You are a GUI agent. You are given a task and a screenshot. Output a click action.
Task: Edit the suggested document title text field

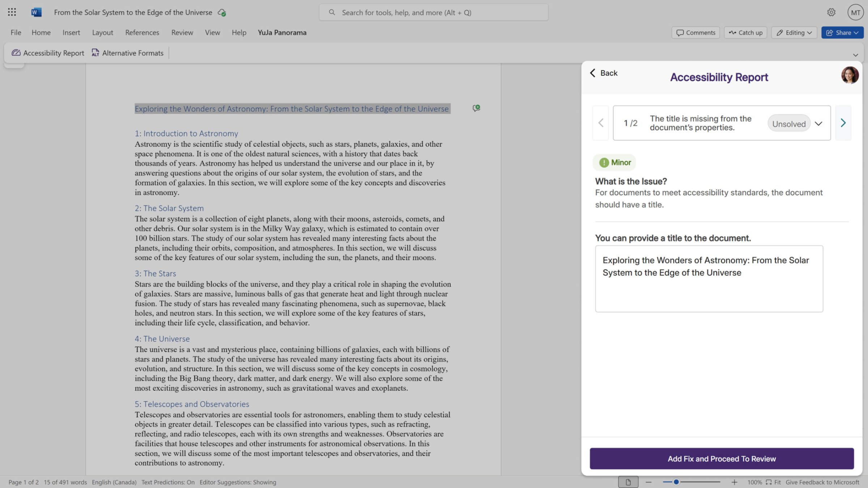pyautogui.click(x=709, y=278)
